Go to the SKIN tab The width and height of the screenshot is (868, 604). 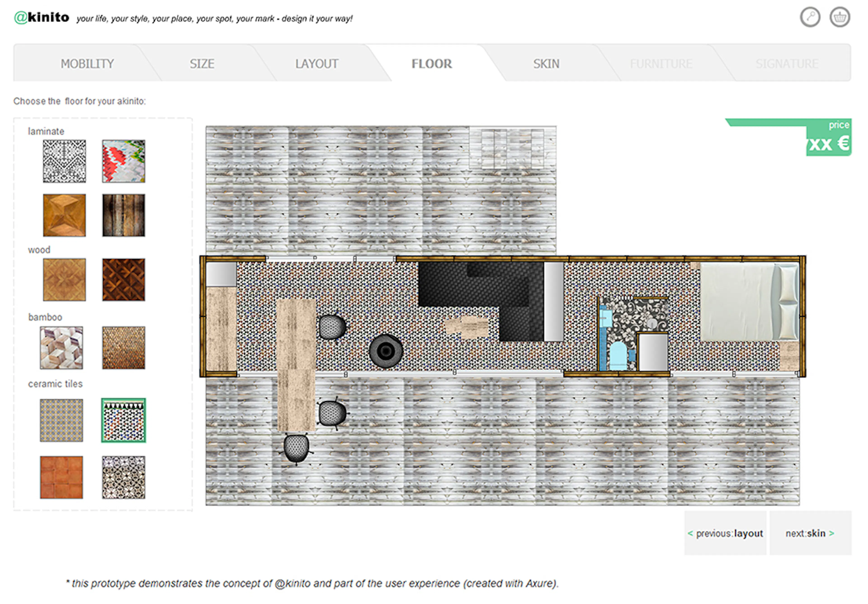(x=546, y=64)
